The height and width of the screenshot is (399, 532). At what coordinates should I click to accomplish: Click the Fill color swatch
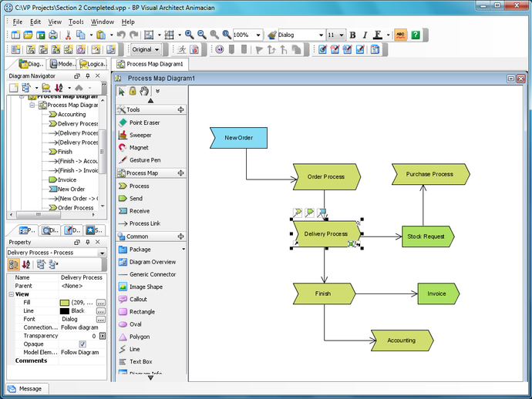point(65,303)
